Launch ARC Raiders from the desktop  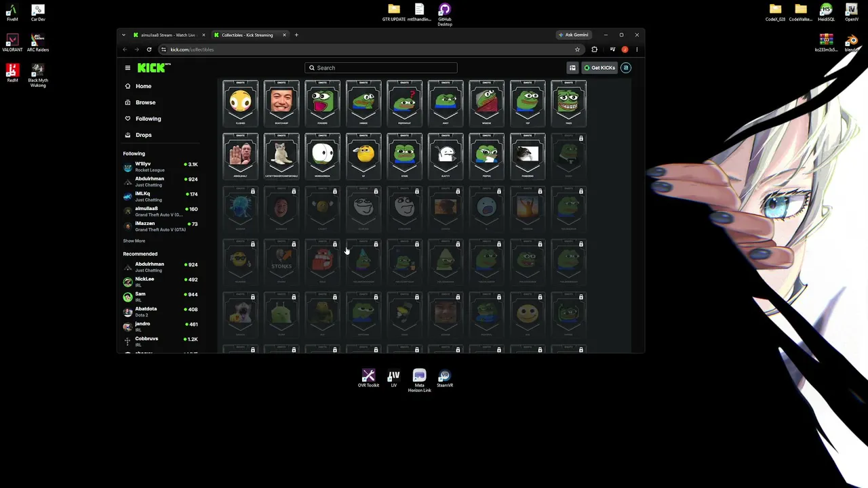point(38,43)
